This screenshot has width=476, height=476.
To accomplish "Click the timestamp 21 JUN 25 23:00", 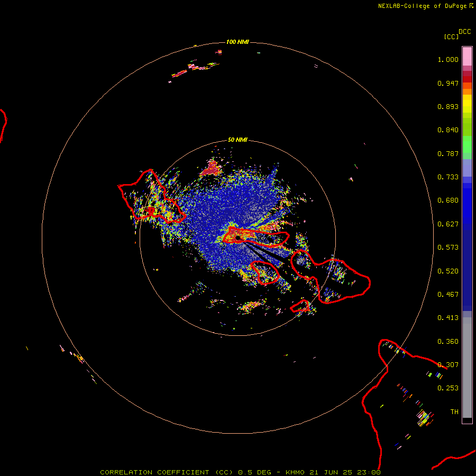I will click(x=345, y=472).
